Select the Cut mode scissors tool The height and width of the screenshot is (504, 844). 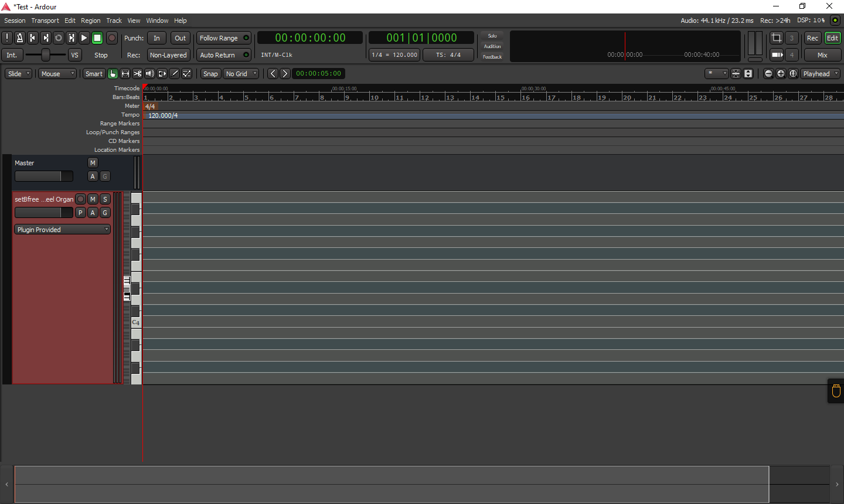pos(138,74)
